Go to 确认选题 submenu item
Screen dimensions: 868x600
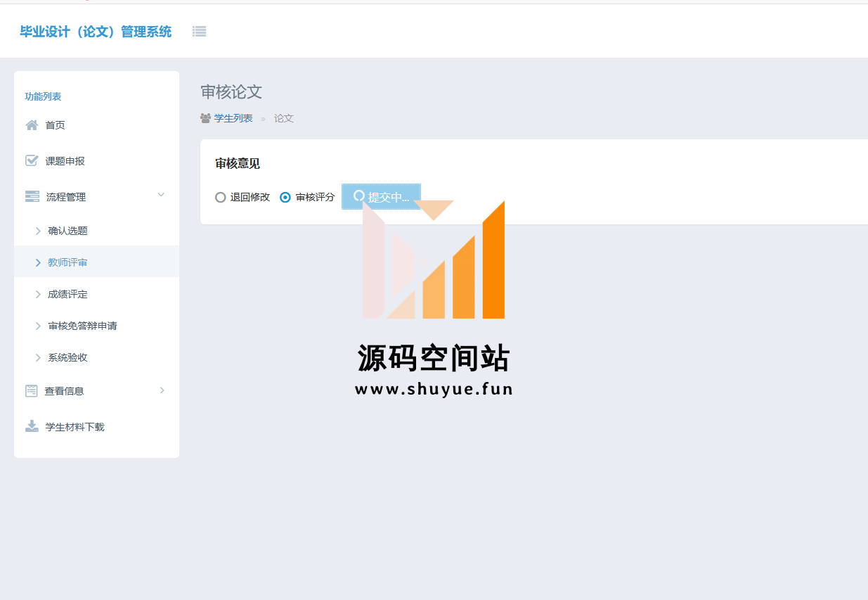click(96, 231)
